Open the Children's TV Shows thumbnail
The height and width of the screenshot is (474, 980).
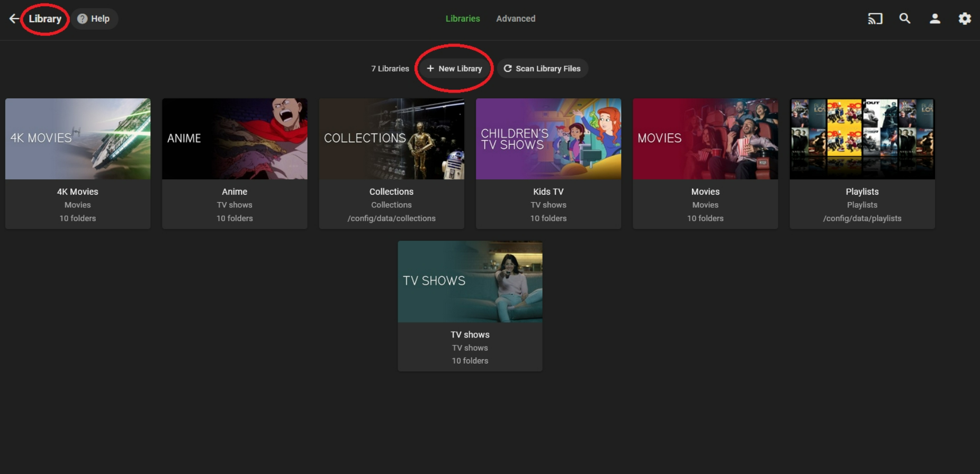click(548, 139)
